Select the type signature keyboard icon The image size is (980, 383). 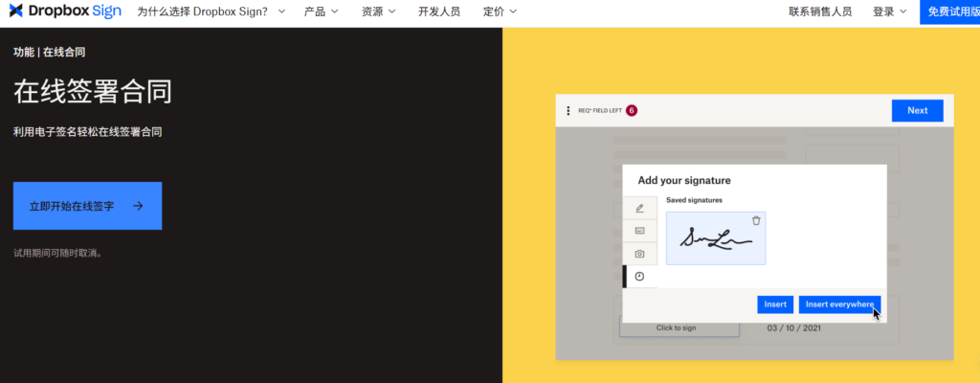(639, 231)
